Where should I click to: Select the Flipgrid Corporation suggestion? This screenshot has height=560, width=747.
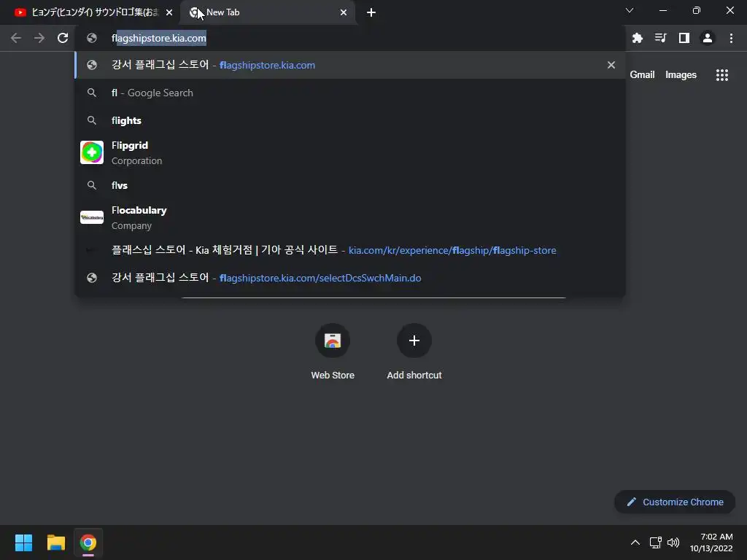click(x=350, y=153)
